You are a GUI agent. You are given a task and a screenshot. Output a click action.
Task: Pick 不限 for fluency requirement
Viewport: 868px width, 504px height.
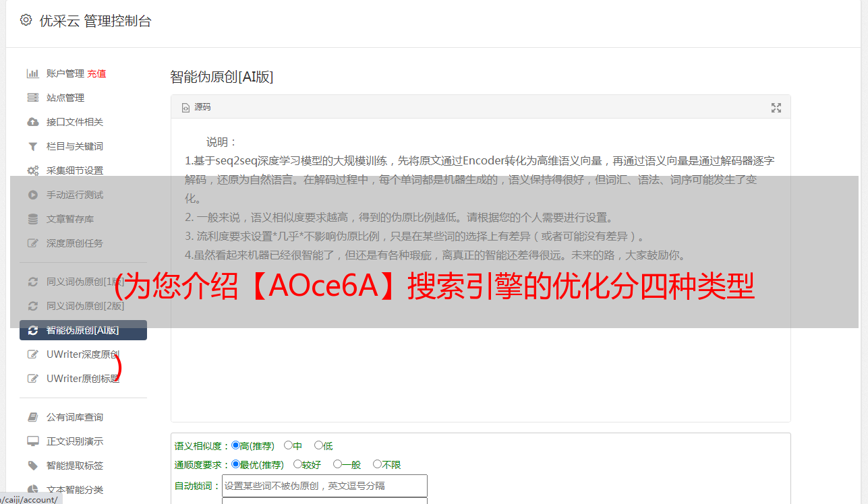[377, 464]
